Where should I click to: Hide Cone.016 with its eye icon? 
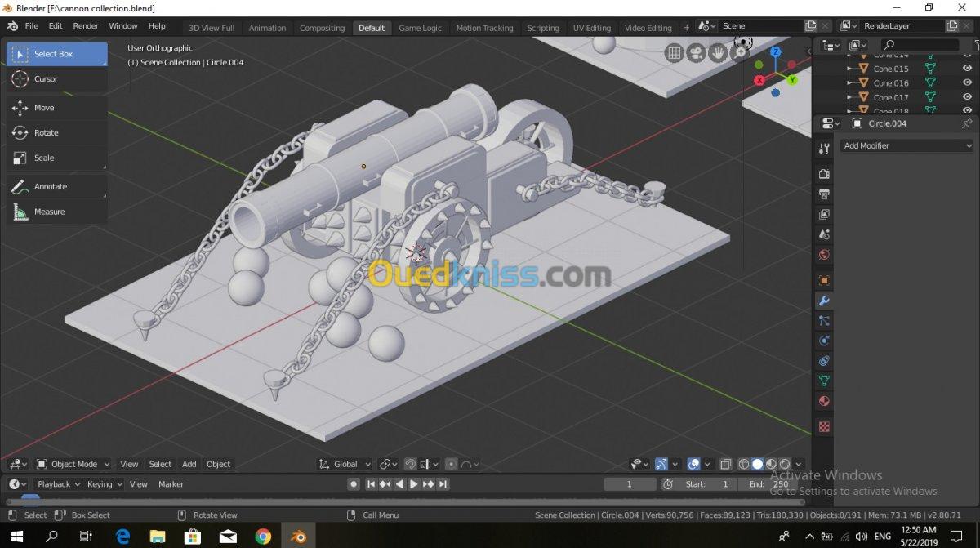pos(967,82)
